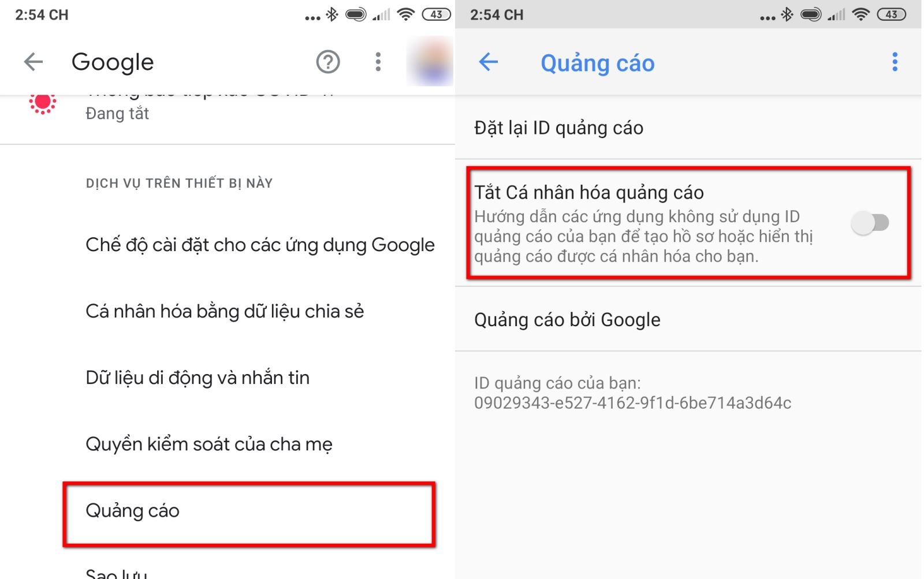
Task: Open 'Quyền kiểm soát của cha mẹ'
Action: tap(209, 444)
